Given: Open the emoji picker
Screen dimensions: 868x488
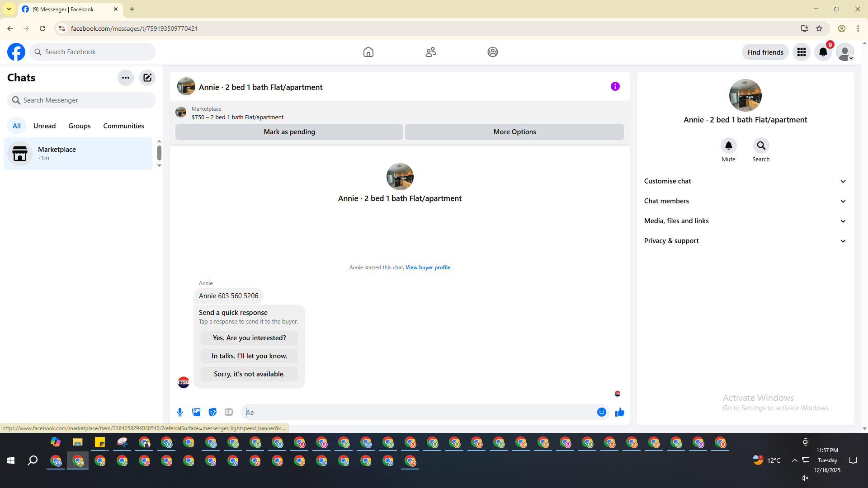Looking at the screenshot, I should coord(602,412).
